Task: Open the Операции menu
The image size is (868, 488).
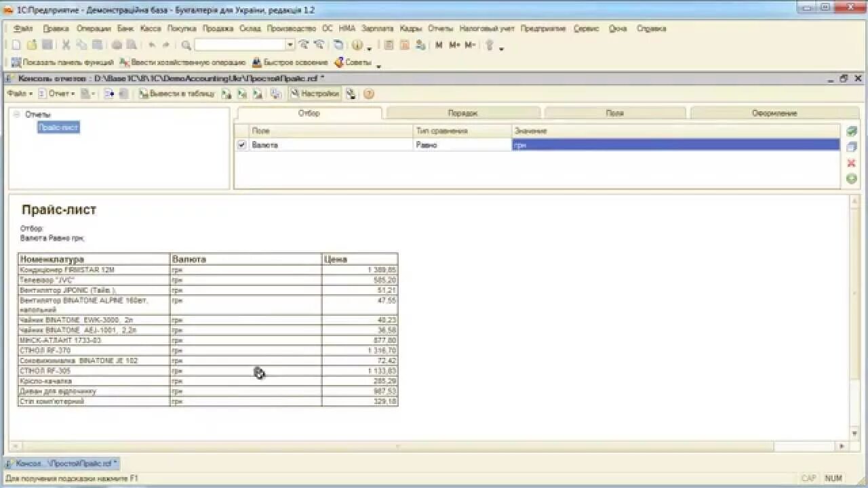Action: (94, 28)
